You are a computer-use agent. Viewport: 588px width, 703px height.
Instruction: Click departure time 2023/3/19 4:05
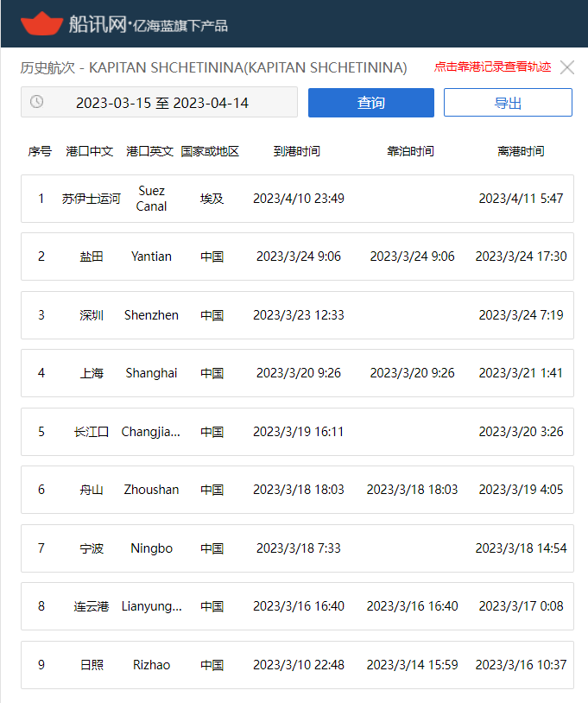pos(521,490)
